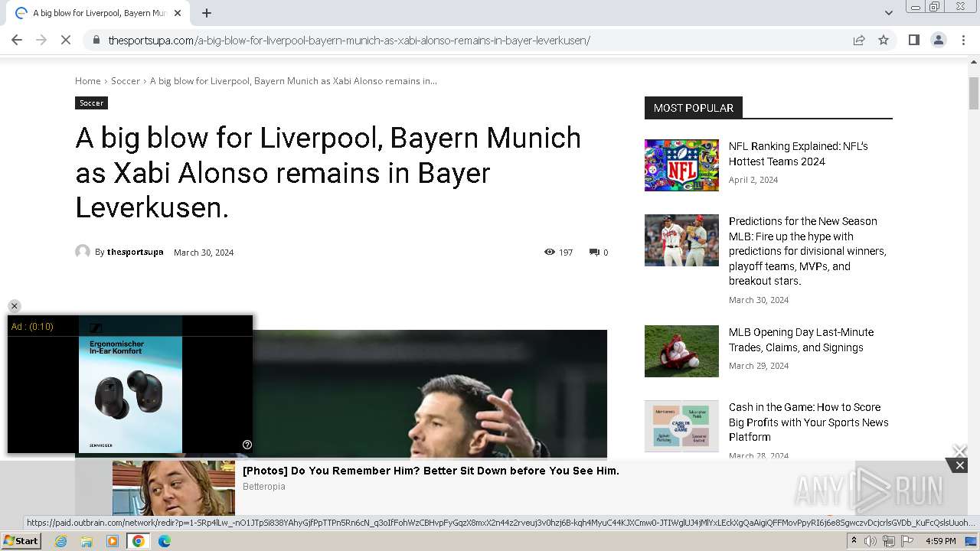Click the Betteropia ad thumbnail

(x=174, y=488)
